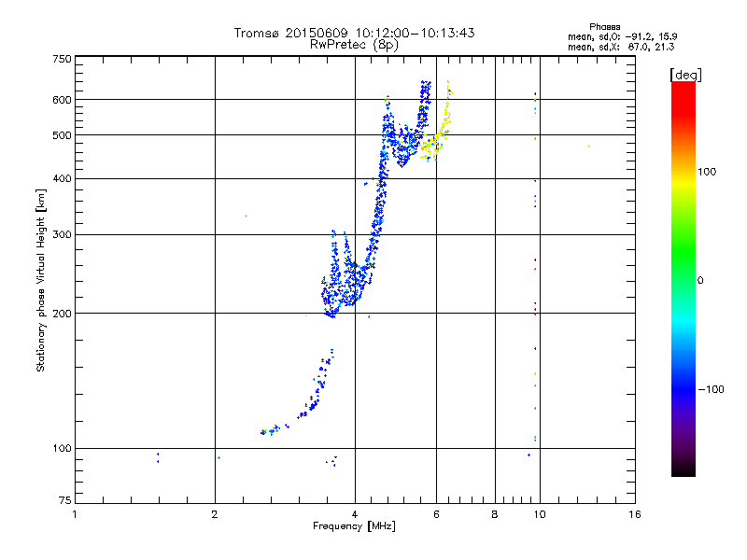Click the colorbar '100' tick label
The height and width of the screenshot is (560, 747).
pos(707,172)
